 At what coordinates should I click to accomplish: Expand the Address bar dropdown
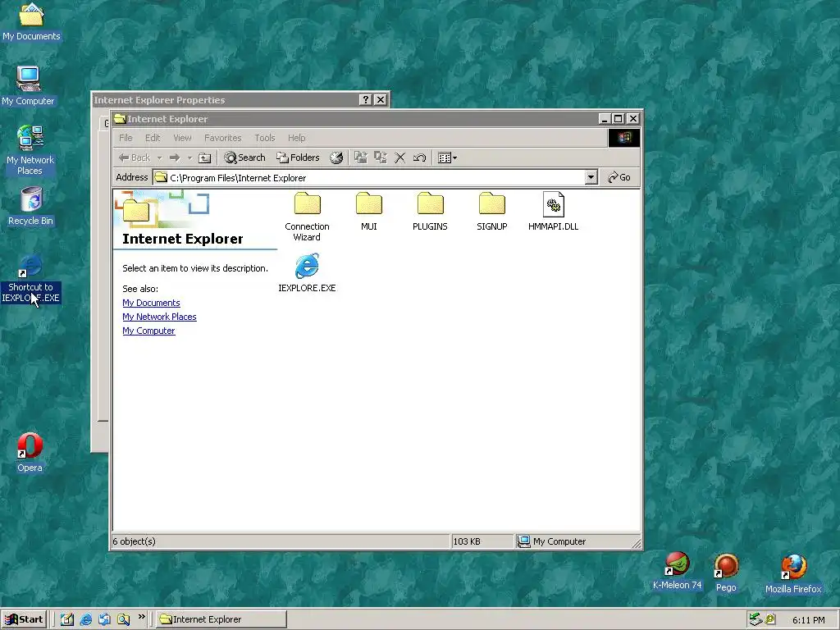click(591, 177)
